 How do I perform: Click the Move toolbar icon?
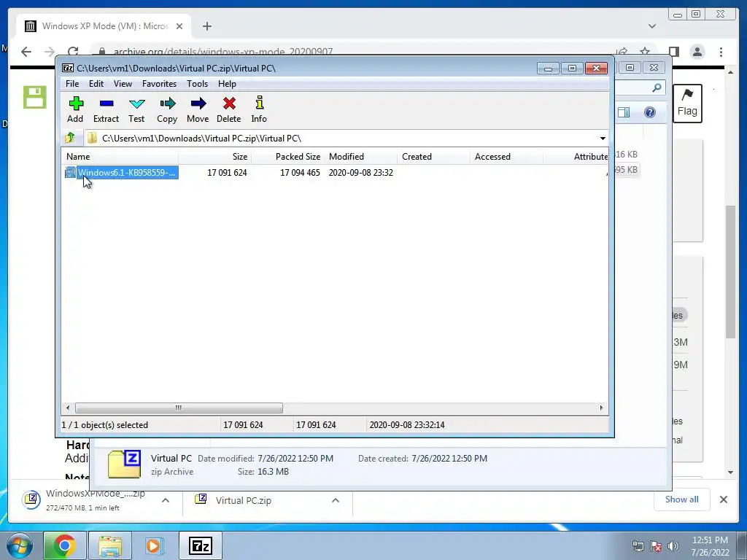click(x=198, y=110)
